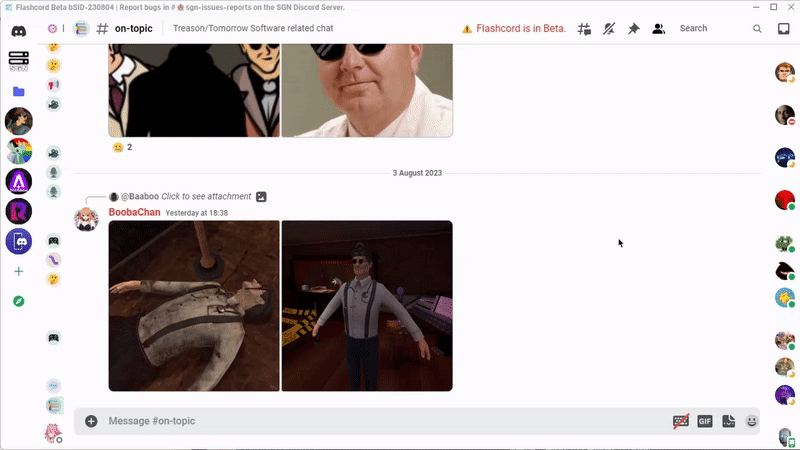800x450 pixels.
Task: Open BoobaChan's username profile
Action: pyautogui.click(x=134, y=212)
